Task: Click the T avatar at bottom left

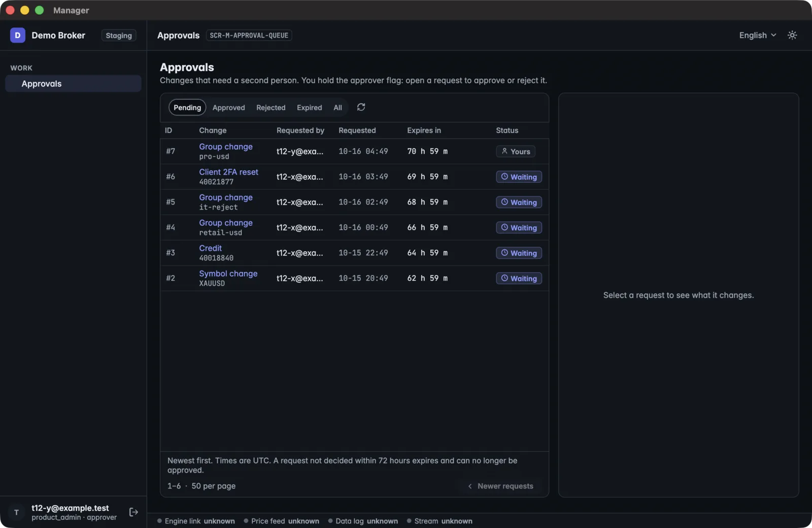Action: (16, 512)
